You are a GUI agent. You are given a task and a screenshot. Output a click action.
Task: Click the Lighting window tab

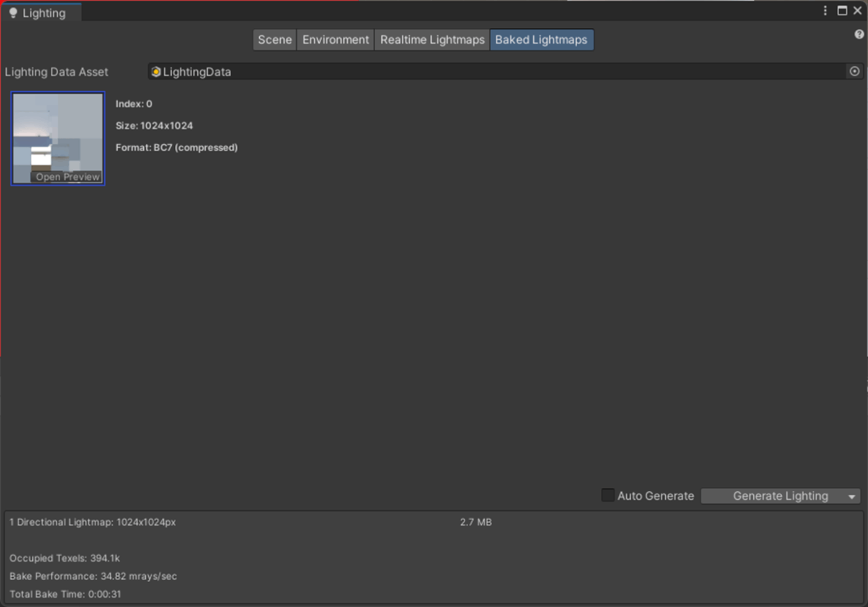tap(41, 13)
